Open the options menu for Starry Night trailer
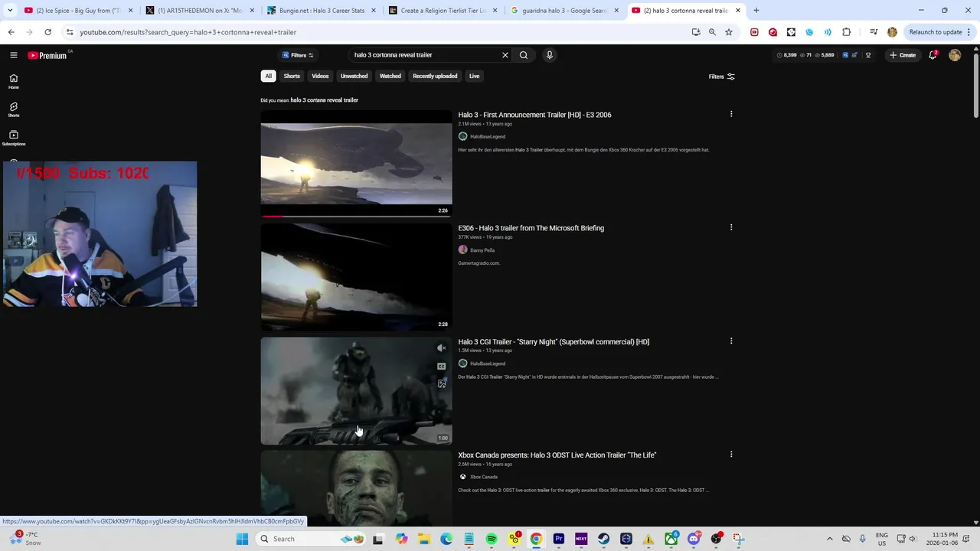The height and width of the screenshot is (551, 980). (x=731, y=341)
